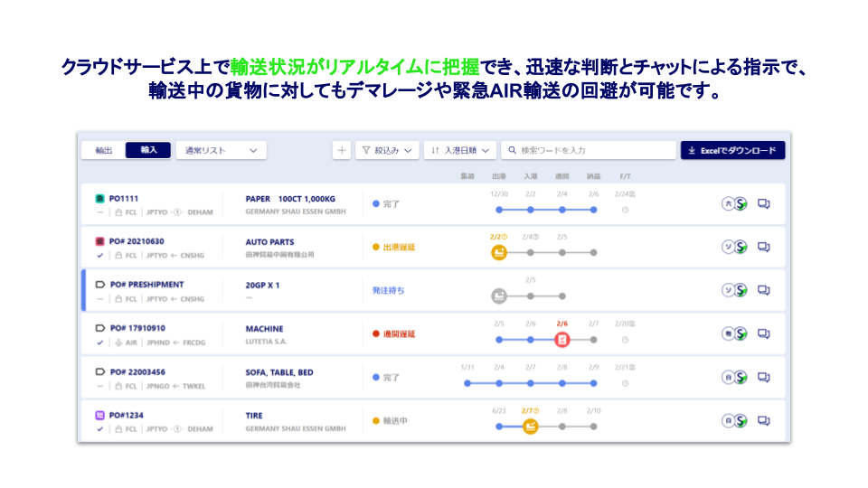Click the PO# PRESHIPMENT order number
Screen dimensions: 868x488
pos(146,285)
